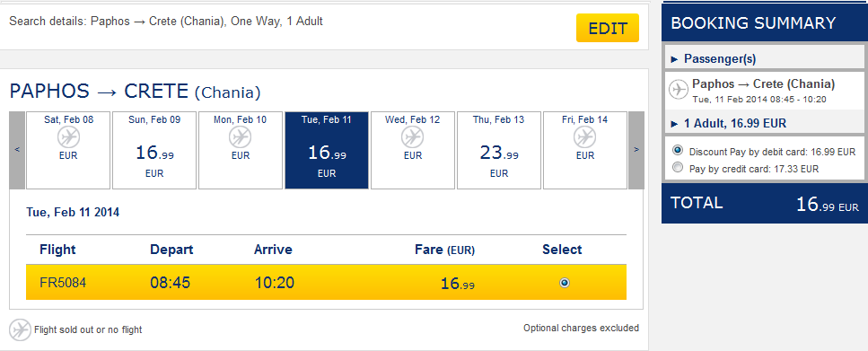
Task: Choose Pay by credit card option
Action: (677, 168)
